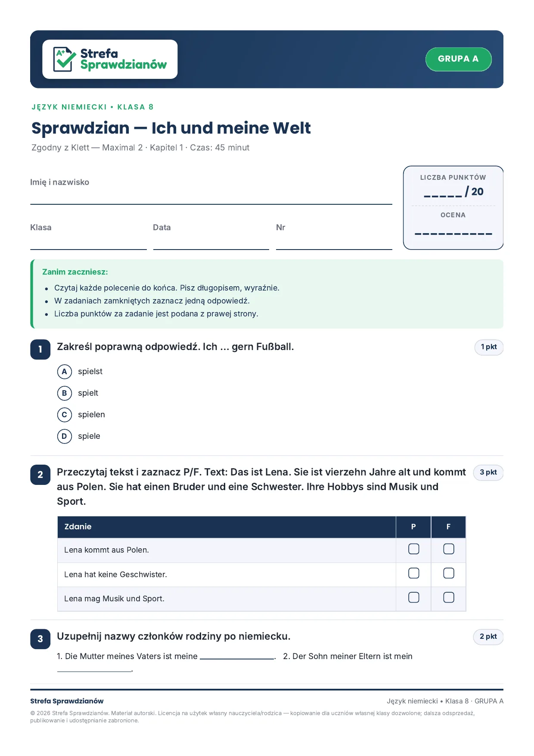Check P for Lena hat keine Geschwister

413,573
